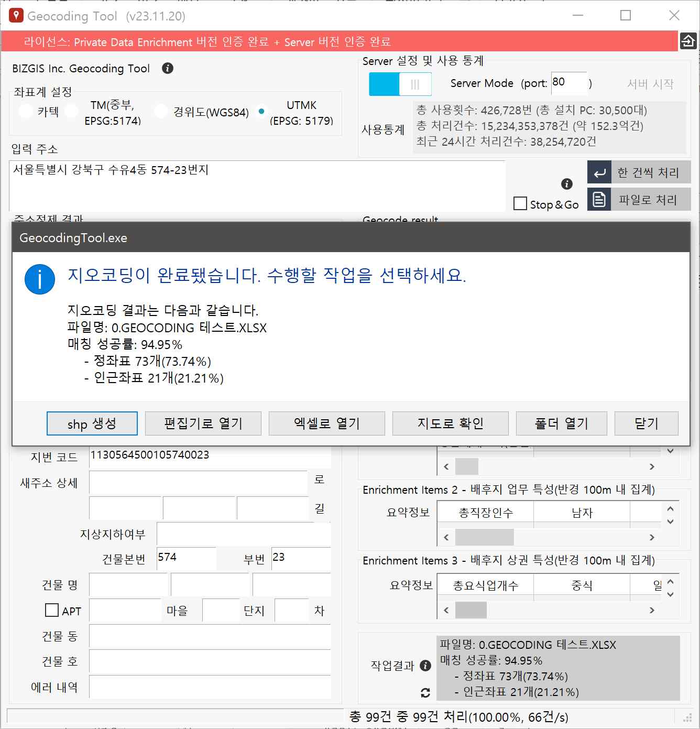The image size is (700, 729).
Task: Click the 총직장인수 column header
Action: (x=486, y=513)
